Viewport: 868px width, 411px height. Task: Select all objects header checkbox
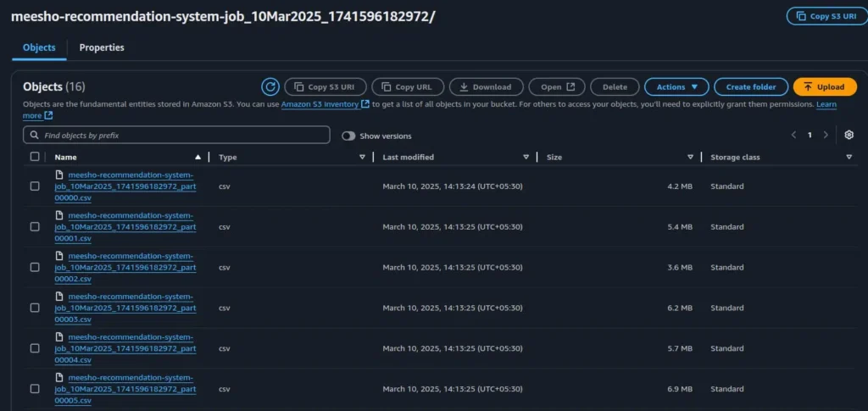click(x=35, y=157)
